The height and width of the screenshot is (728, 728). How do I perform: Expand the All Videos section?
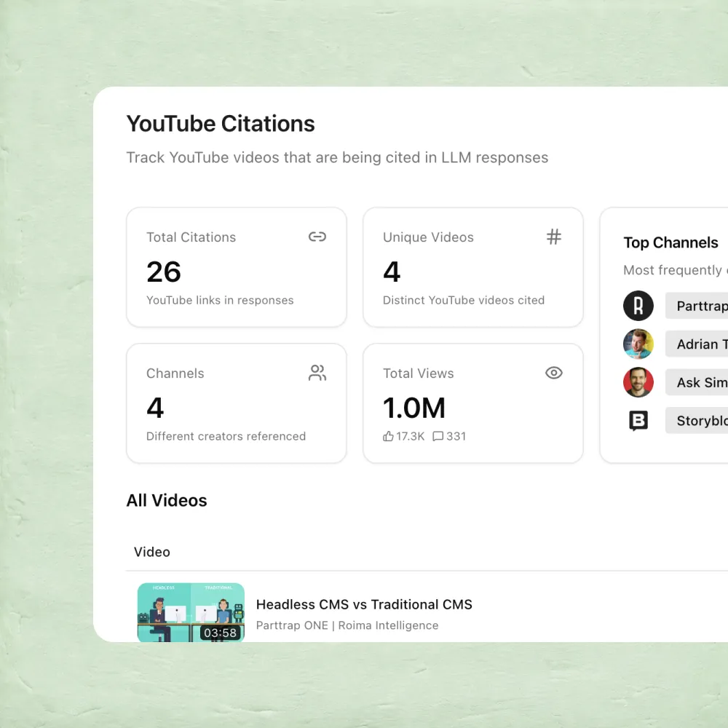coord(167,500)
